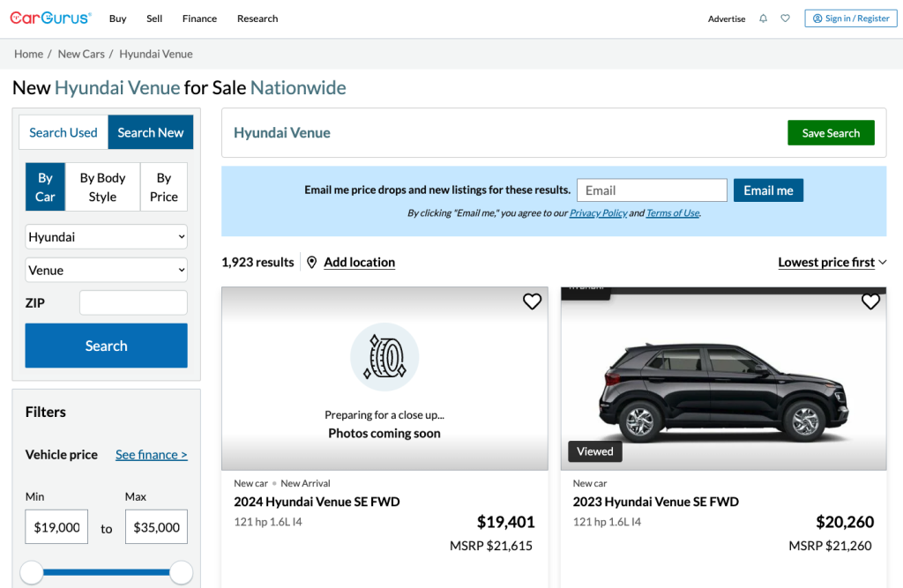Click the maximum price slider handle
The height and width of the screenshot is (588, 903).
(182, 572)
